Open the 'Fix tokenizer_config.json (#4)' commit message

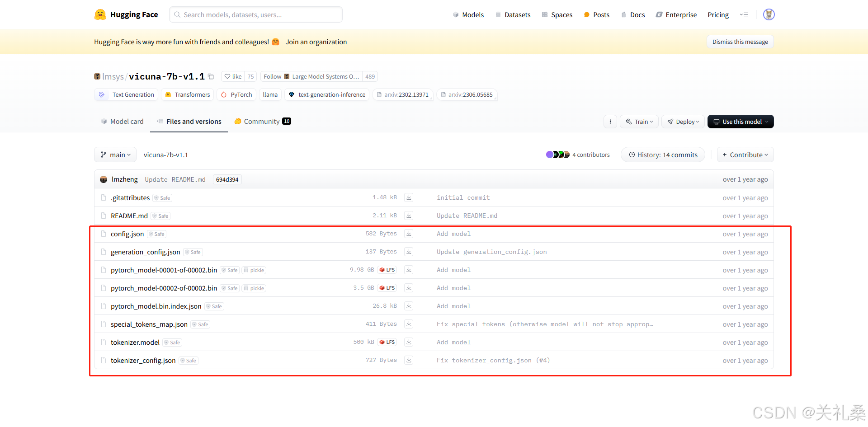point(493,360)
